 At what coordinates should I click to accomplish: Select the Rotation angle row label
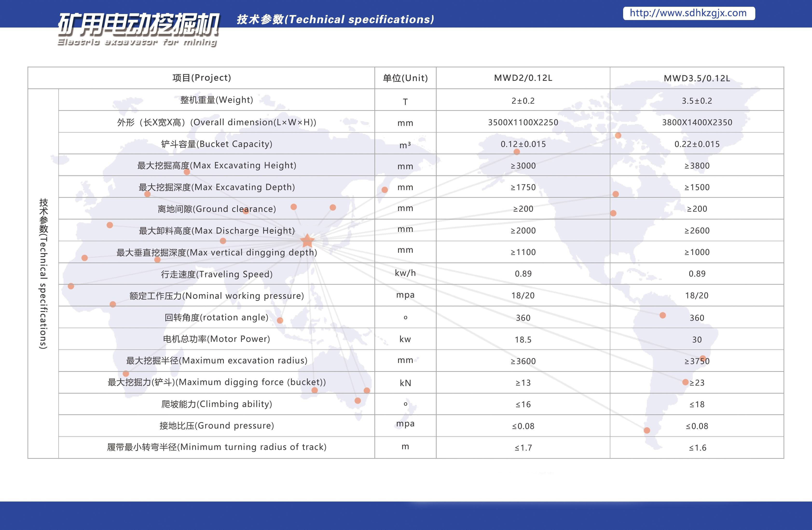tap(217, 317)
